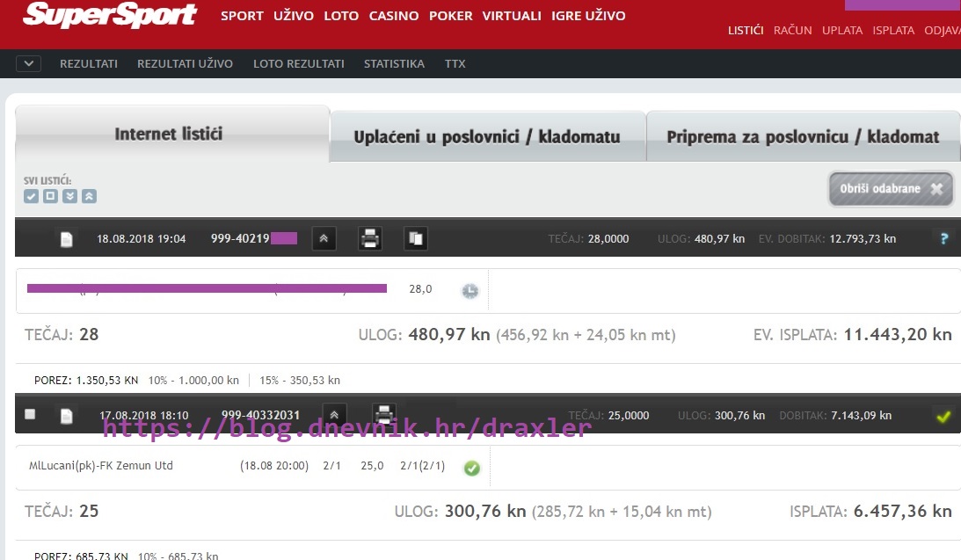The height and width of the screenshot is (560, 961).
Task: Click the clock pending icon next to 28,0
Action: [x=470, y=291]
